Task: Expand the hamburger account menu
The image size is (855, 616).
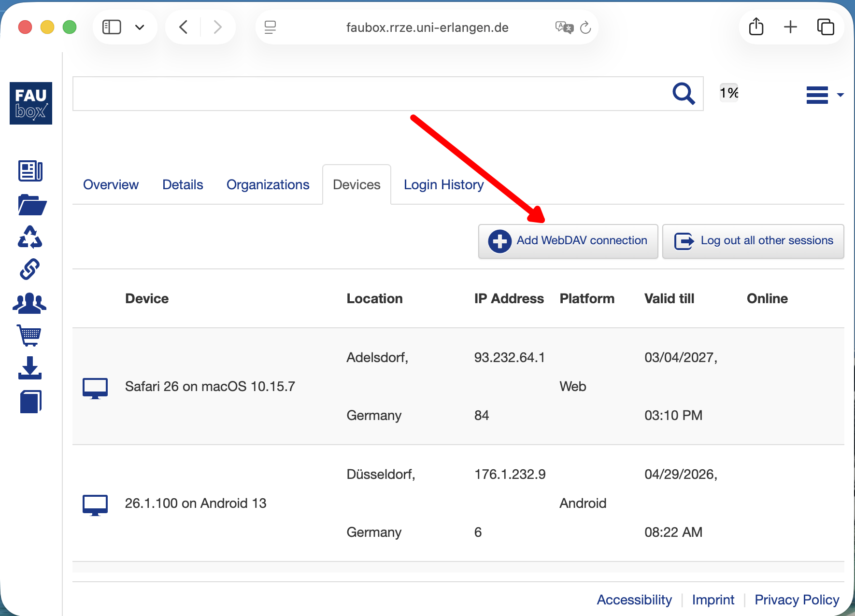Action: tap(824, 95)
